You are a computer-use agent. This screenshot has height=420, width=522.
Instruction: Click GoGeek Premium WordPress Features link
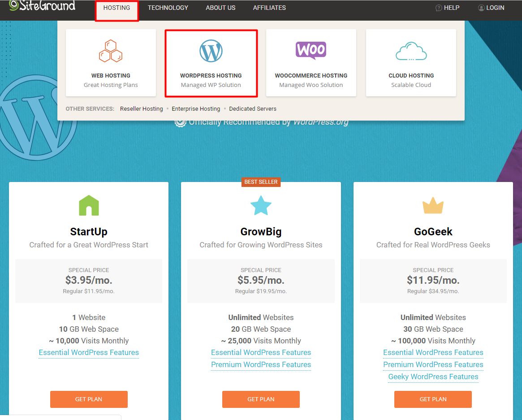pos(433,364)
